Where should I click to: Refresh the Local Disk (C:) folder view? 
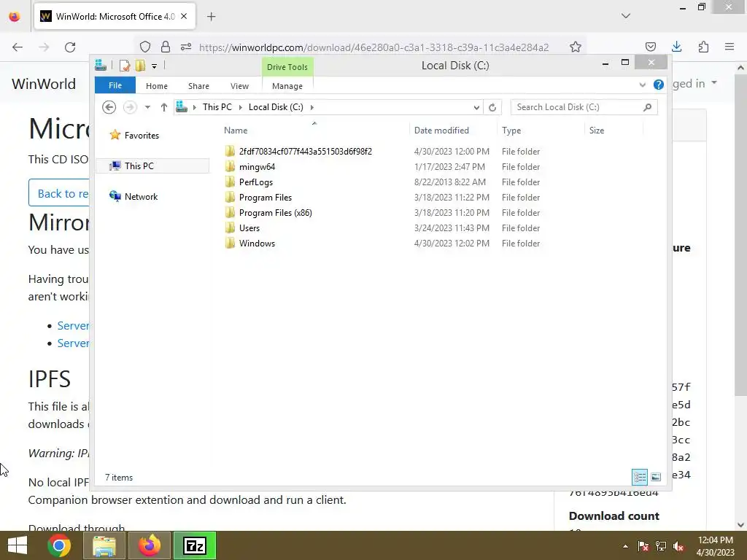(x=492, y=107)
